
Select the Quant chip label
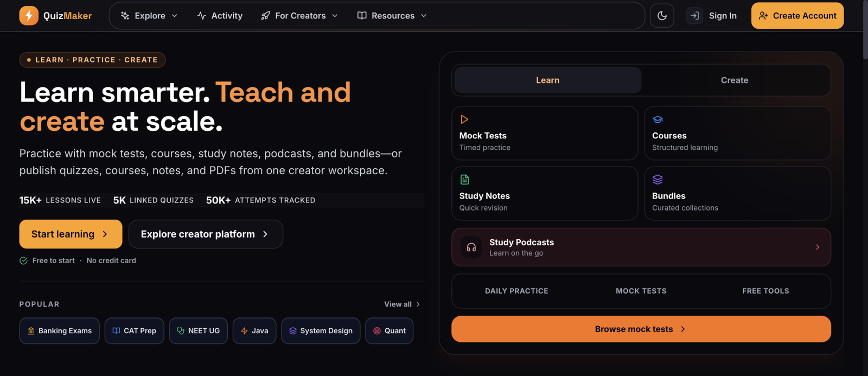pyautogui.click(x=395, y=331)
